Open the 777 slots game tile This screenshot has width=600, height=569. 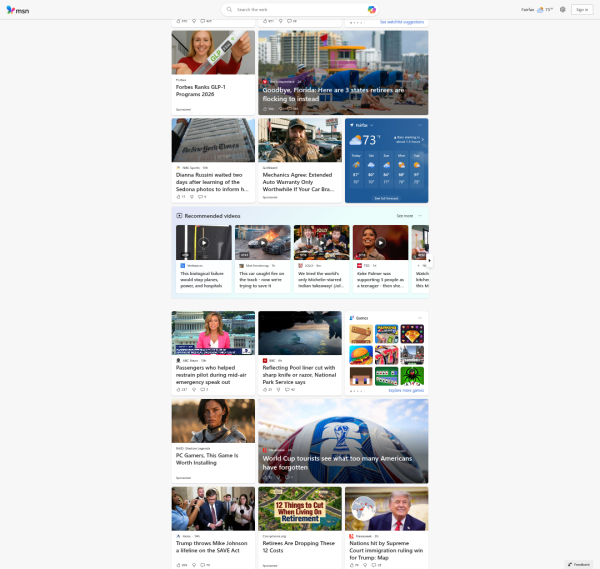pyautogui.click(x=386, y=355)
